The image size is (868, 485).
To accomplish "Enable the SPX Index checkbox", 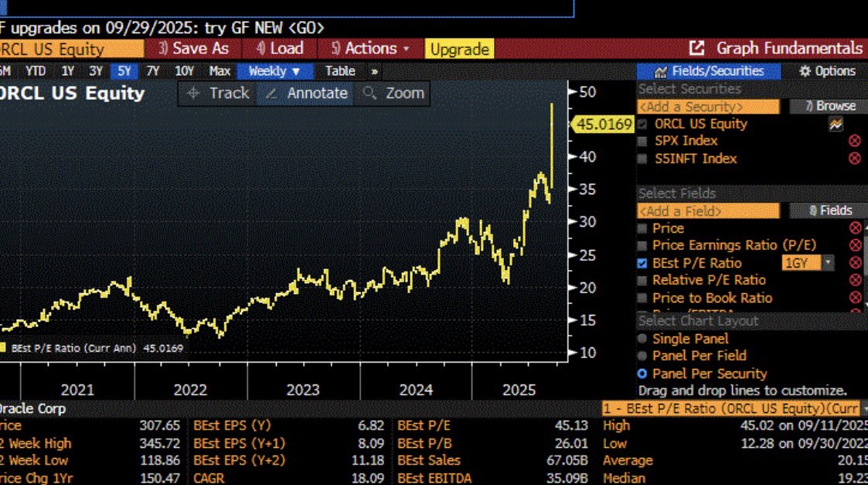I will point(642,141).
